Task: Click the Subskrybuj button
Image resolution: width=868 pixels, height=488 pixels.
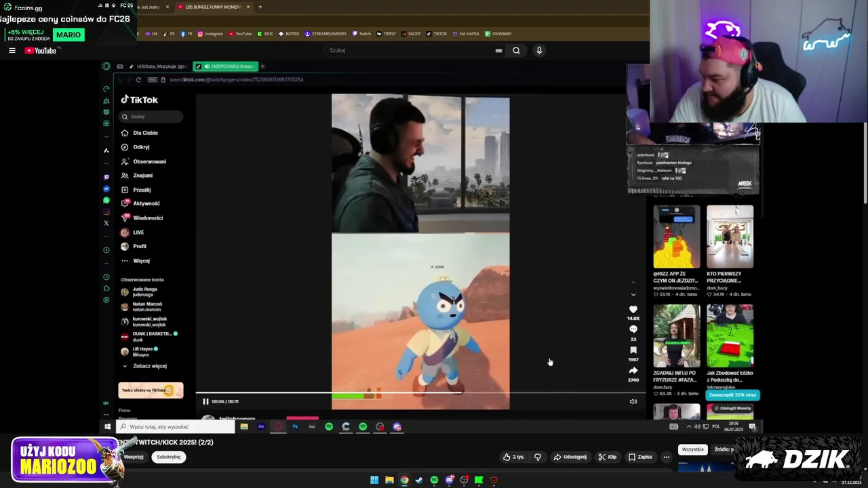Action: click(168, 457)
